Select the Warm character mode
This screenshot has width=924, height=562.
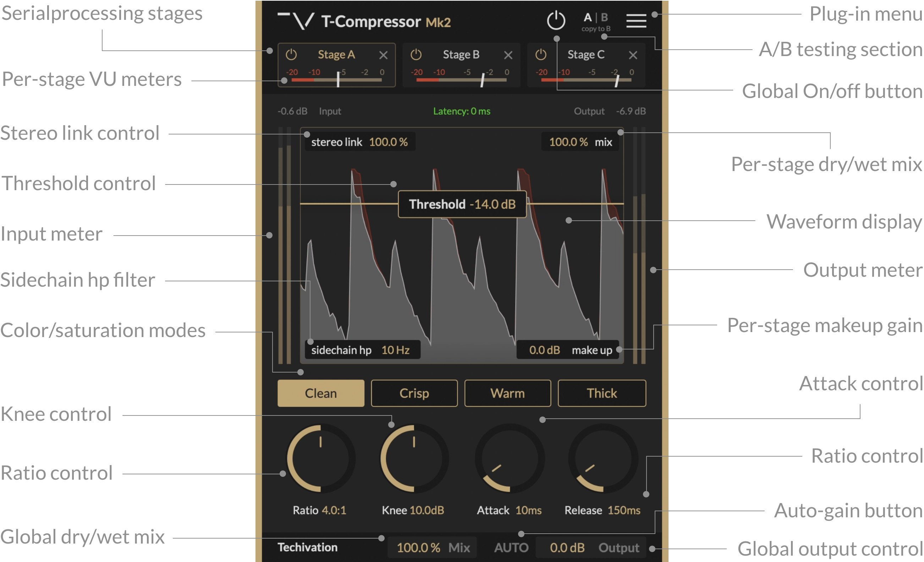coord(507,393)
